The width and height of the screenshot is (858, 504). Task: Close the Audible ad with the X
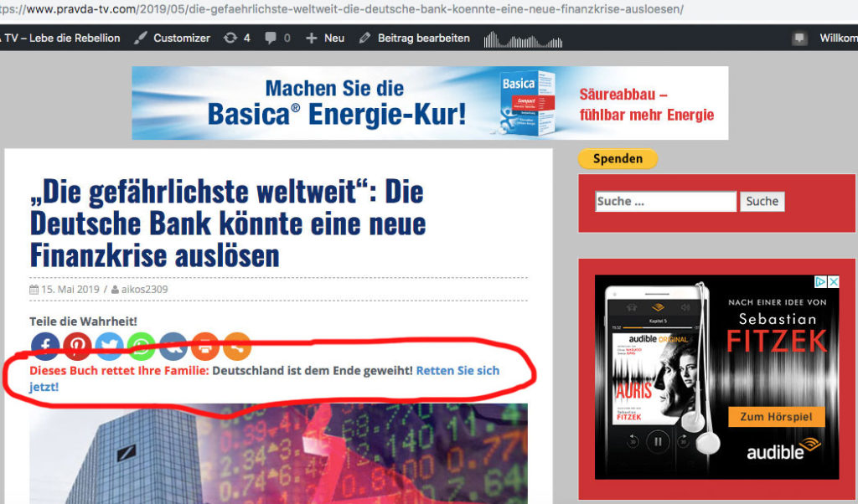click(x=834, y=281)
